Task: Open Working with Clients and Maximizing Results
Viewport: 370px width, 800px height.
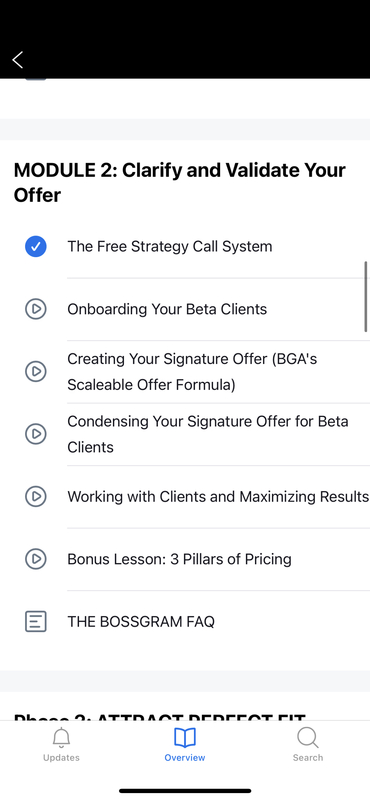Action: 218,496
